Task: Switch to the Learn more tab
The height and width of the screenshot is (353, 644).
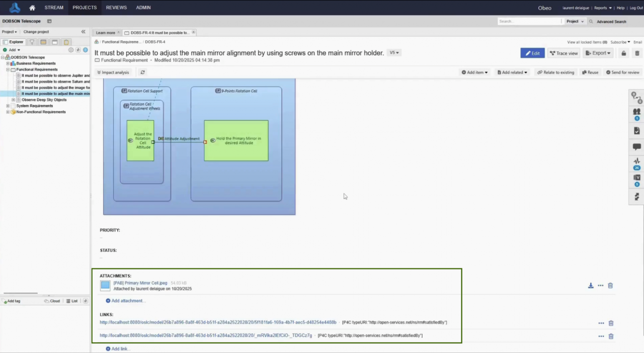Action: coord(106,33)
